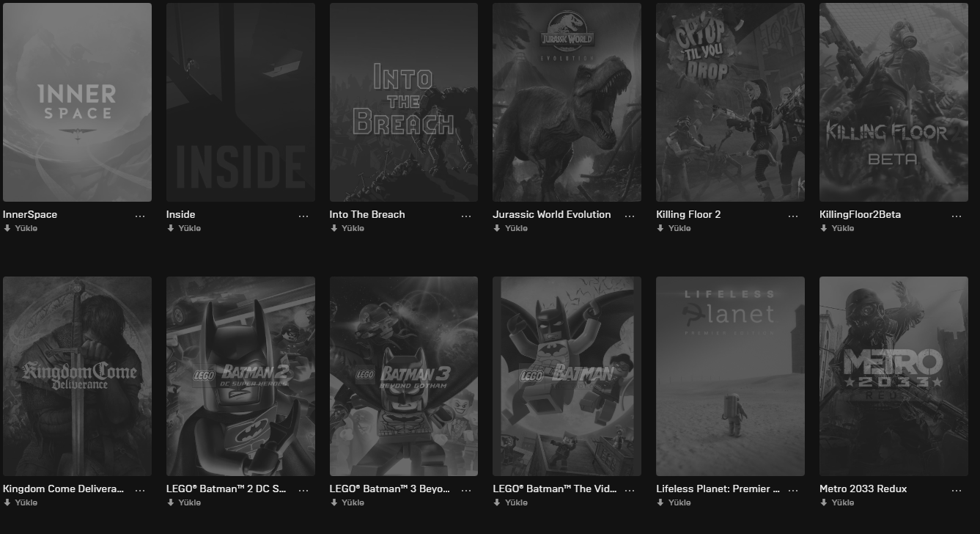Click Yükle under the Inside title

coord(184,228)
